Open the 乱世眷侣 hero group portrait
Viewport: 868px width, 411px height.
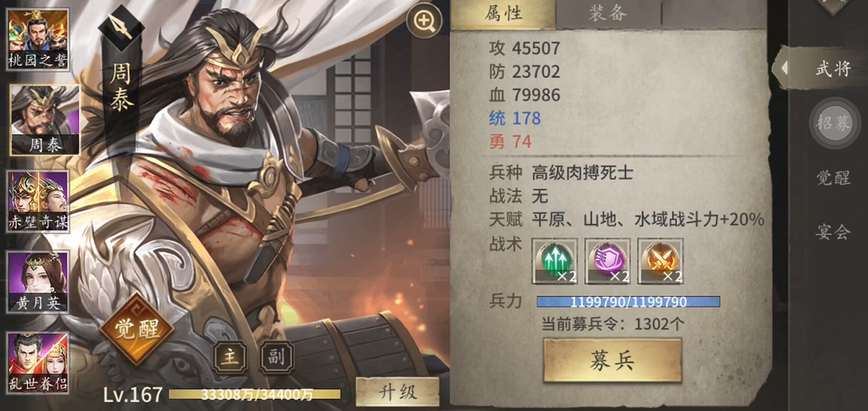click(x=37, y=363)
